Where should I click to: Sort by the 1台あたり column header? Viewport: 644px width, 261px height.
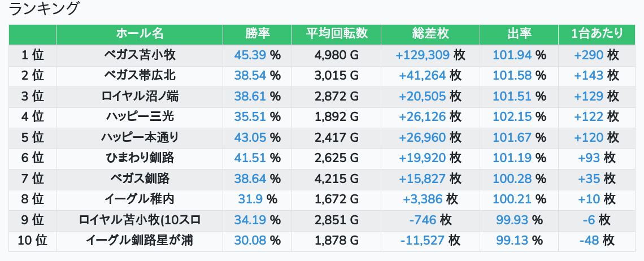(x=597, y=34)
